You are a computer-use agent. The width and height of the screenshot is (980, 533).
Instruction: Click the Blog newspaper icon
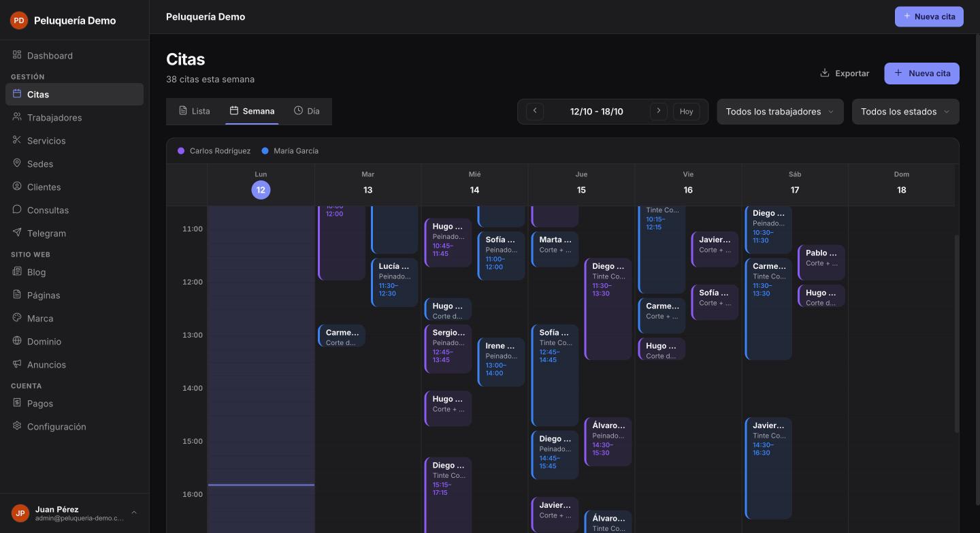17,272
